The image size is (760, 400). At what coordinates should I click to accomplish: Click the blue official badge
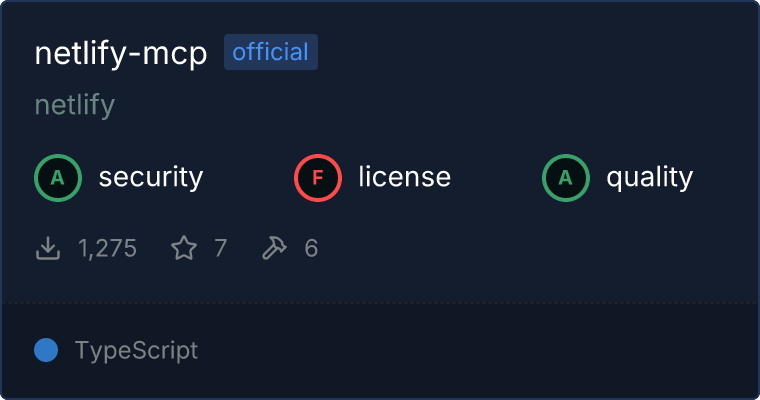coord(270,52)
